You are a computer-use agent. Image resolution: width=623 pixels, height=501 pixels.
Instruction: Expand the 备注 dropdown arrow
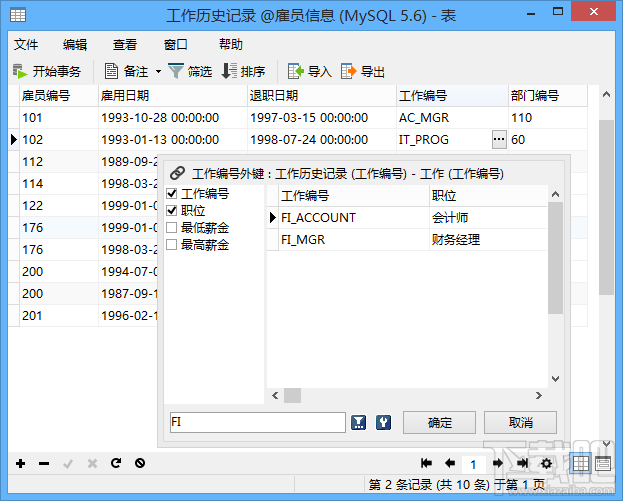[158, 72]
